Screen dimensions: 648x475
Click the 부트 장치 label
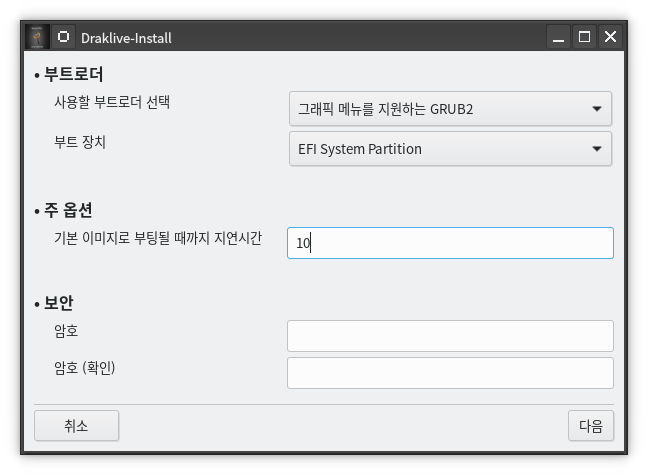pos(80,142)
